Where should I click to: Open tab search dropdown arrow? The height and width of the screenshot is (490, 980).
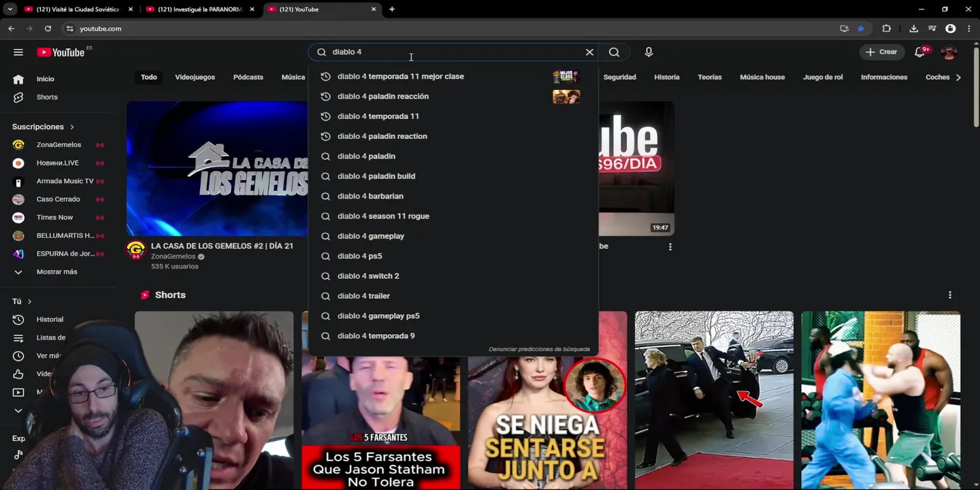[x=10, y=10]
